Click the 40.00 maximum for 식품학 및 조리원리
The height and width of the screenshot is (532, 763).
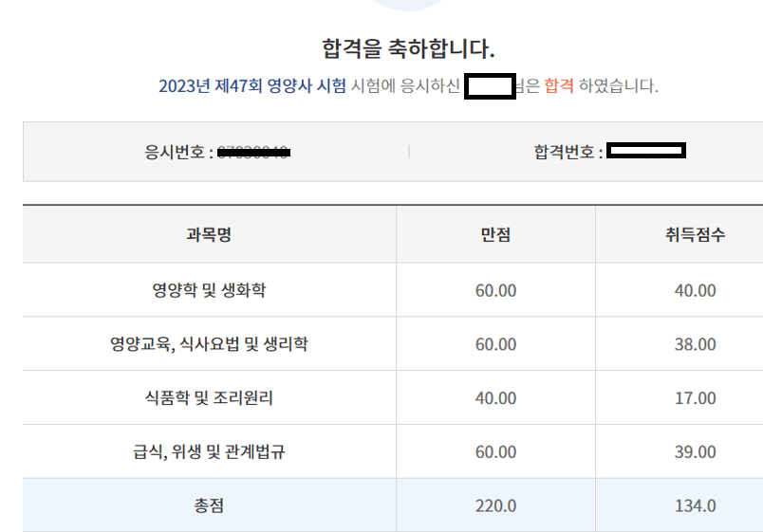[x=495, y=398]
